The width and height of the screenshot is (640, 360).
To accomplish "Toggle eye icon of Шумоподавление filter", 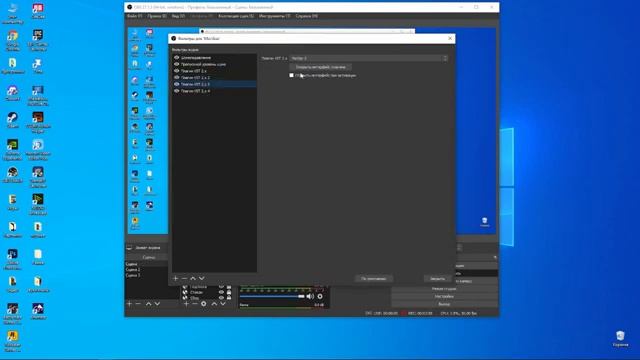I will [177, 58].
